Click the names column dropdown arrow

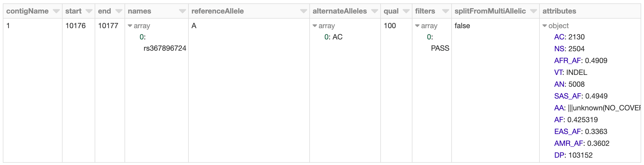(182, 11)
